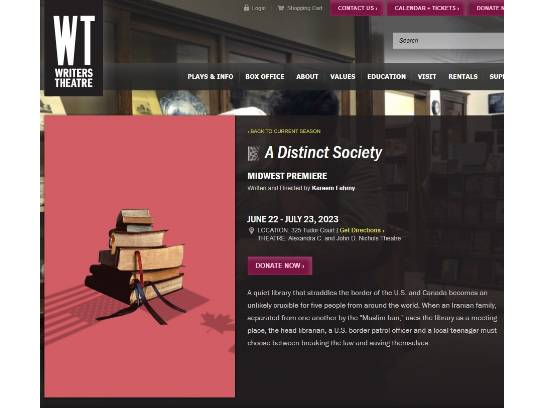
Task: Open Calendar + Tickets
Action: click(x=426, y=8)
